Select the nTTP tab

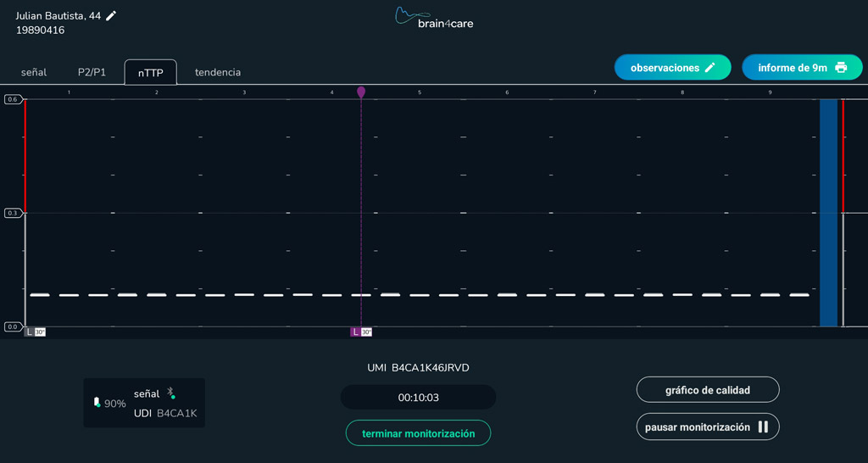click(150, 73)
